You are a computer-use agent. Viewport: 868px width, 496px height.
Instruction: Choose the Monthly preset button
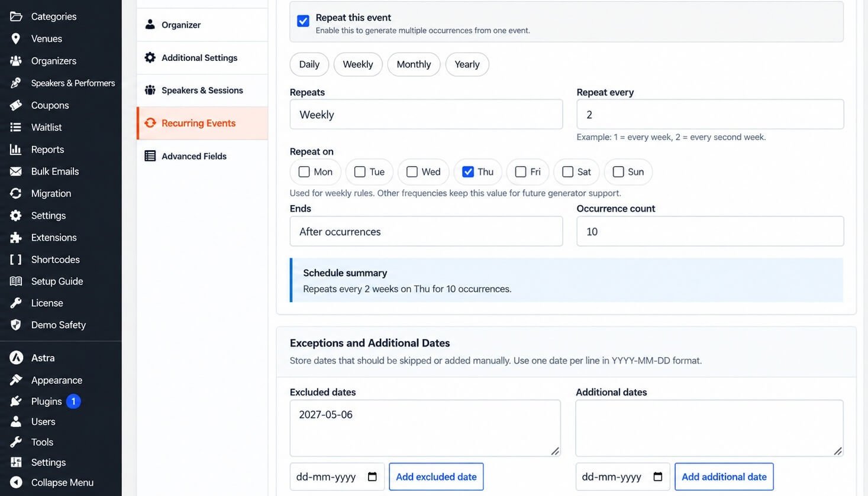[x=414, y=64]
